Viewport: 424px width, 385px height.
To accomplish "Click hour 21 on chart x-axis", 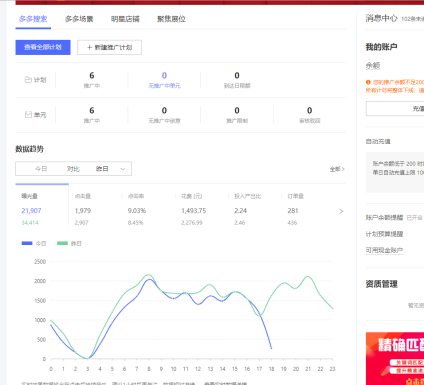I will pyautogui.click(x=308, y=369).
